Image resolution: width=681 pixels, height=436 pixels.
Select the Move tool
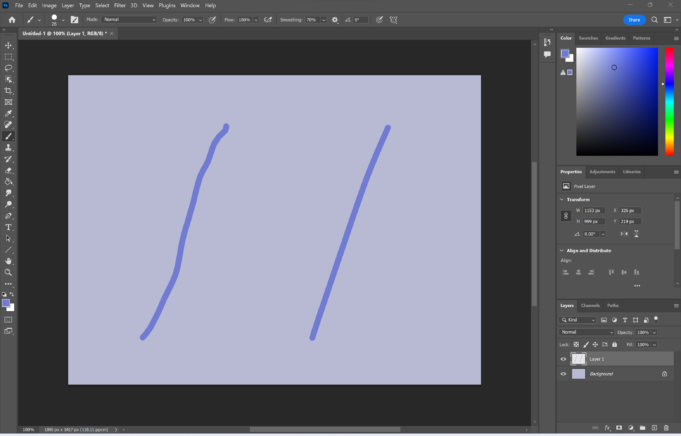(8, 45)
